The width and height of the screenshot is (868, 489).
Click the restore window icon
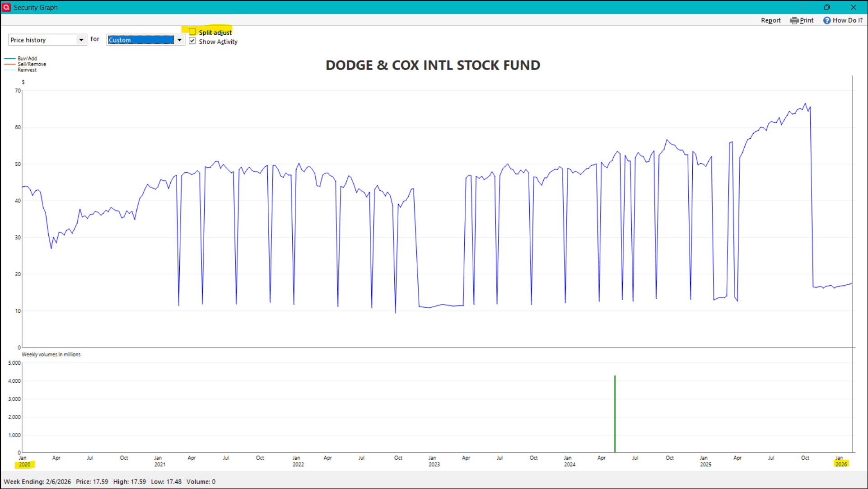point(826,7)
